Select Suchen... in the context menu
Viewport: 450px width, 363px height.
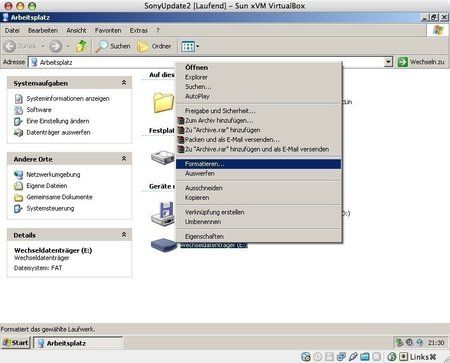tap(258, 87)
